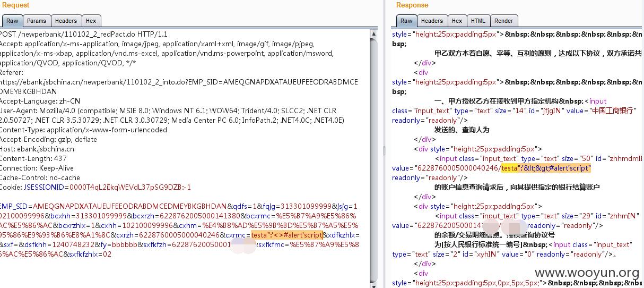Open the Hex tab under Request

coord(91,21)
